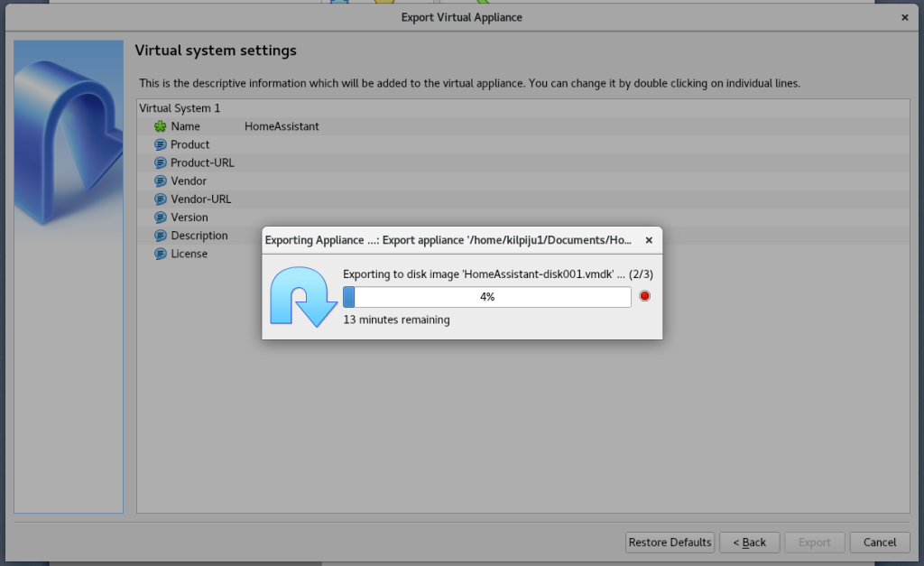Click the Product speech bubble icon
Screen dimensions: 924x566
pos(161,144)
